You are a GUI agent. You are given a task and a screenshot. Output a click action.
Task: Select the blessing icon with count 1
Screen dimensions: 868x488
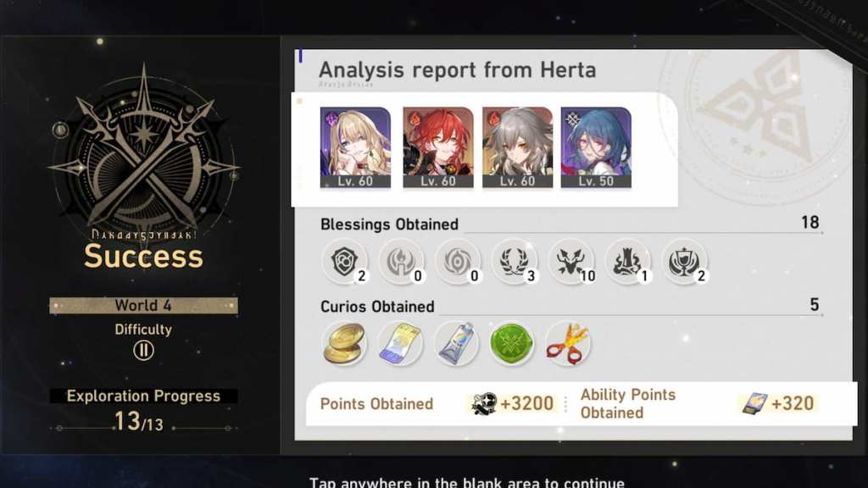pyautogui.click(x=627, y=262)
